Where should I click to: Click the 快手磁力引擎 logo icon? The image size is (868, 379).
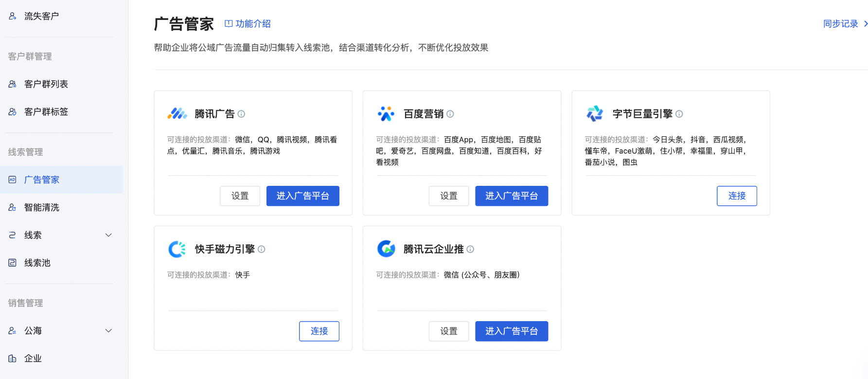point(177,249)
